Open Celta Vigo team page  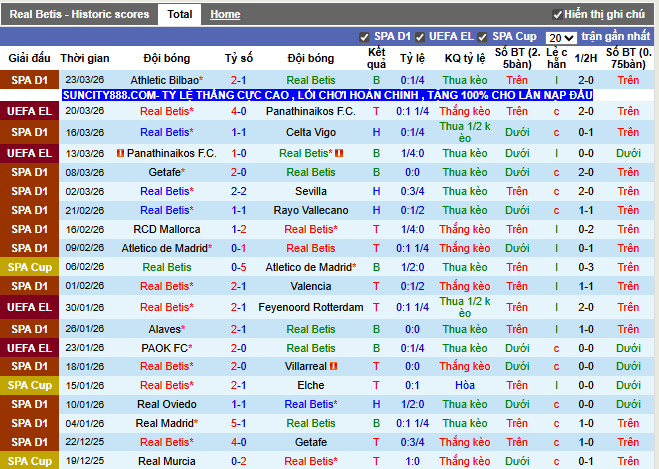[x=311, y=132]
